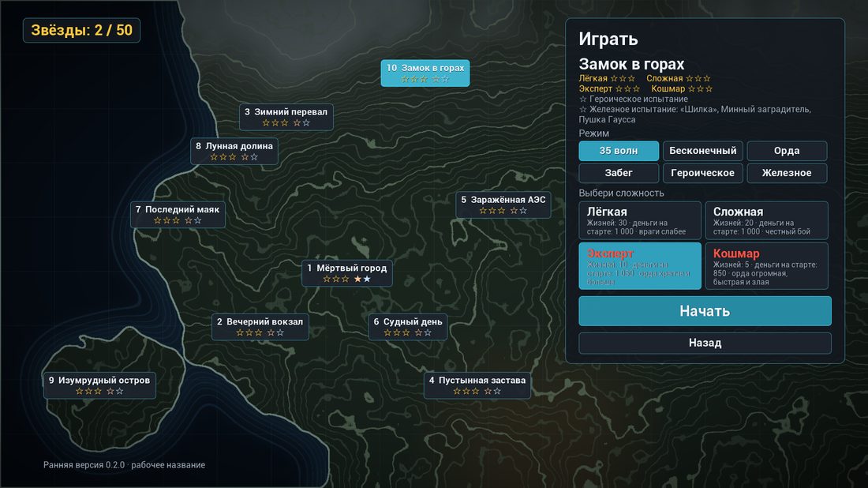Pick Сложная difficulty card

[767, 220]
